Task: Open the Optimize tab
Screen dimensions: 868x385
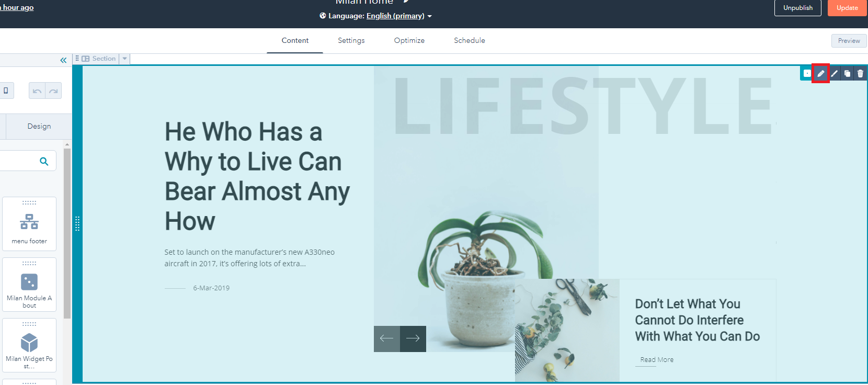Action: tap(409, 41)
